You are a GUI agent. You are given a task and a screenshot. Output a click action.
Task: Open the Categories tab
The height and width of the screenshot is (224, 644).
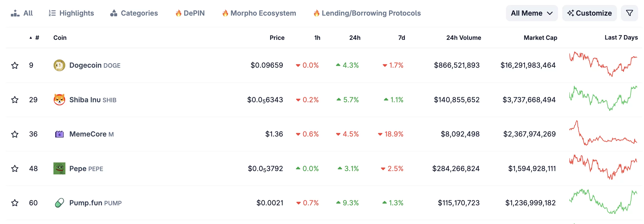[134, 13]
